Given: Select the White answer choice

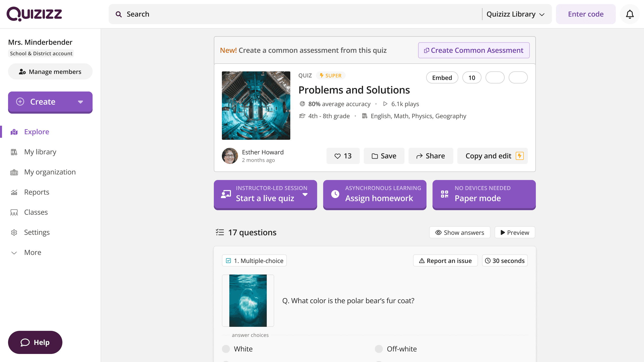Looking at the screenshot, I should (x=226, y=349).
